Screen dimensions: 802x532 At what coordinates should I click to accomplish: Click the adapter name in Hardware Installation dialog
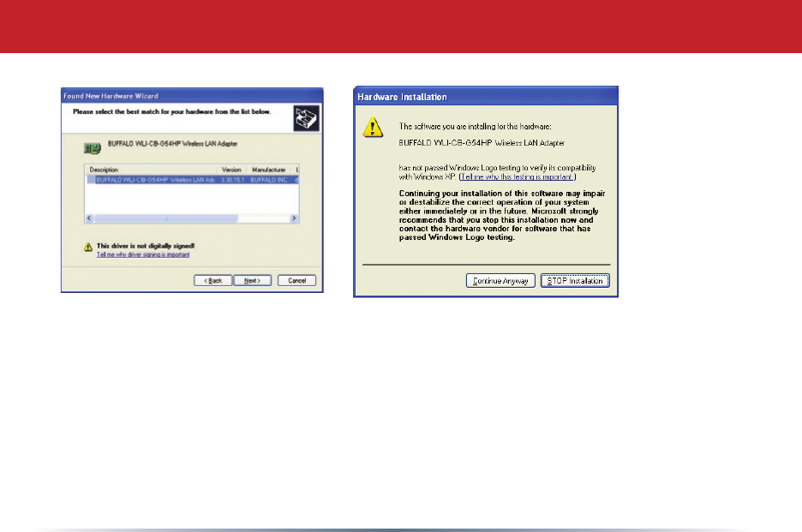tap(482, 143)
